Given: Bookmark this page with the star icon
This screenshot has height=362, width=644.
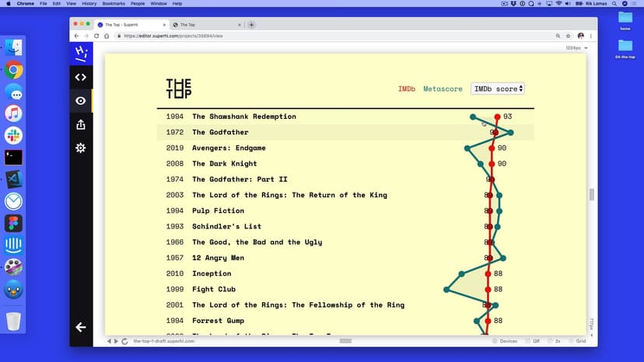Looking at the screenshot, I should 566,36.
